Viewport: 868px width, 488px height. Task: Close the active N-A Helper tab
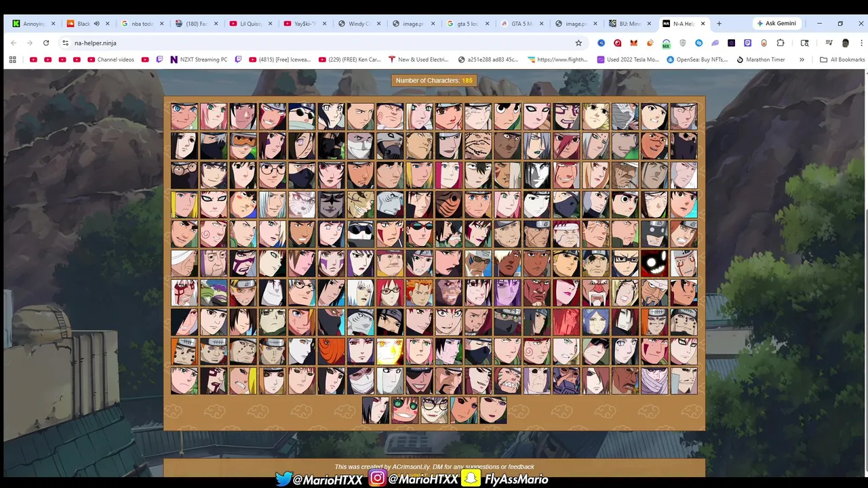[703, 24]
